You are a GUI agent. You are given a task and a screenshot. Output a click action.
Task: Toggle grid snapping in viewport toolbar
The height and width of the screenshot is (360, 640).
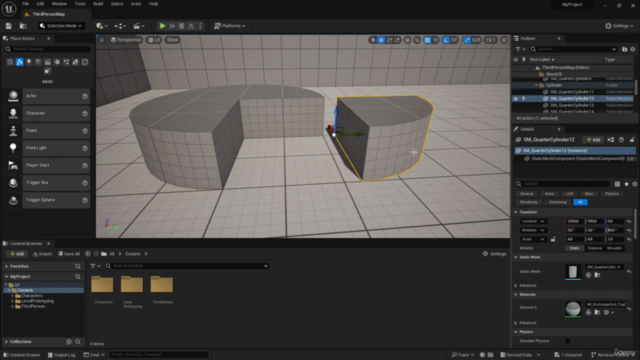427,40
